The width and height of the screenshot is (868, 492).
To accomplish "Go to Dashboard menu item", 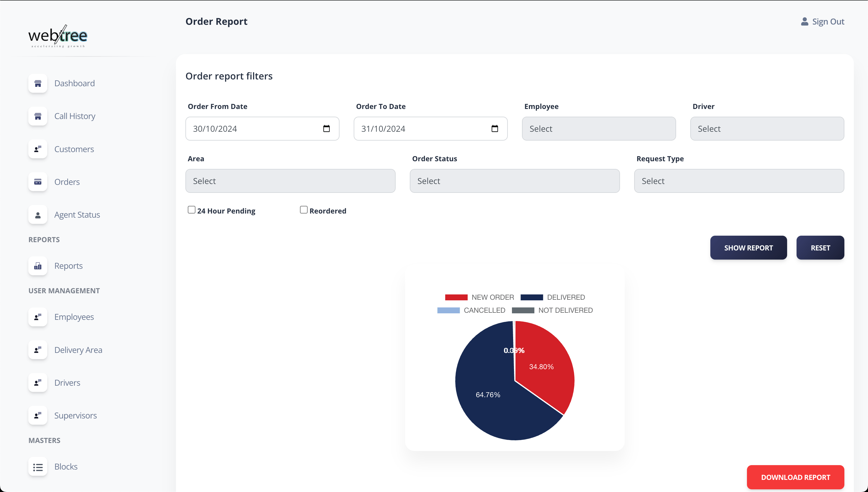I will (74, 84).
